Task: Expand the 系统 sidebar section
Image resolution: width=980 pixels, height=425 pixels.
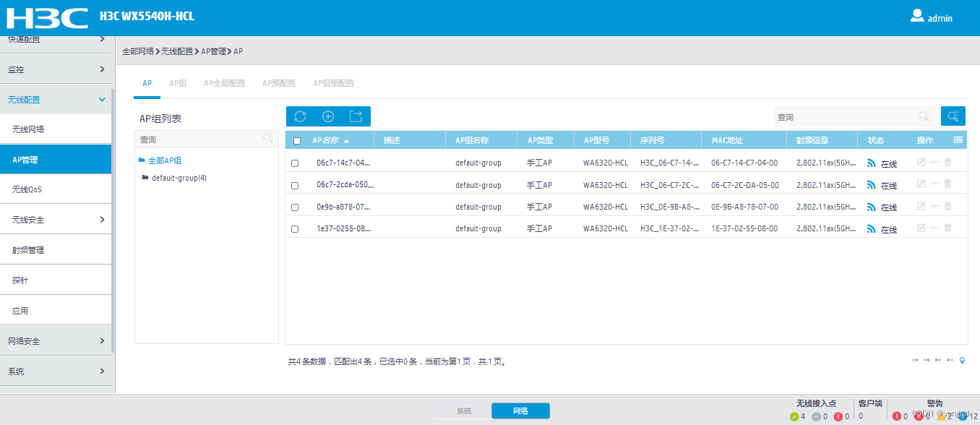Action: click(51, 371)
